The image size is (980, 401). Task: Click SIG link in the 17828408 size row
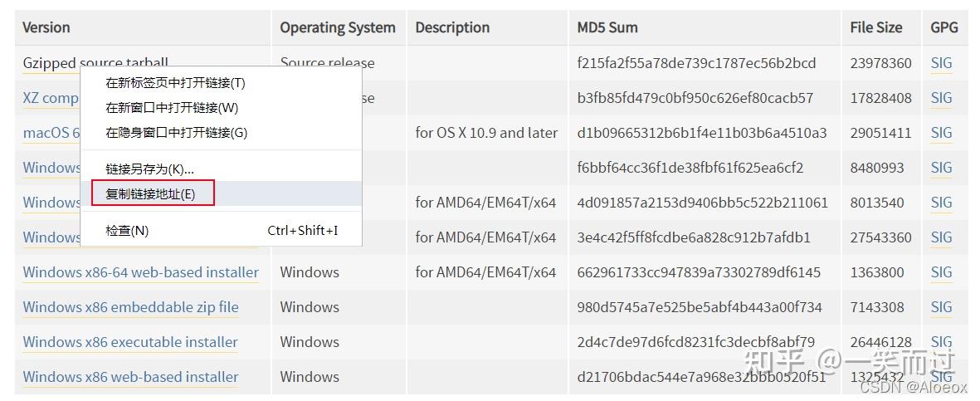(941, 98)
